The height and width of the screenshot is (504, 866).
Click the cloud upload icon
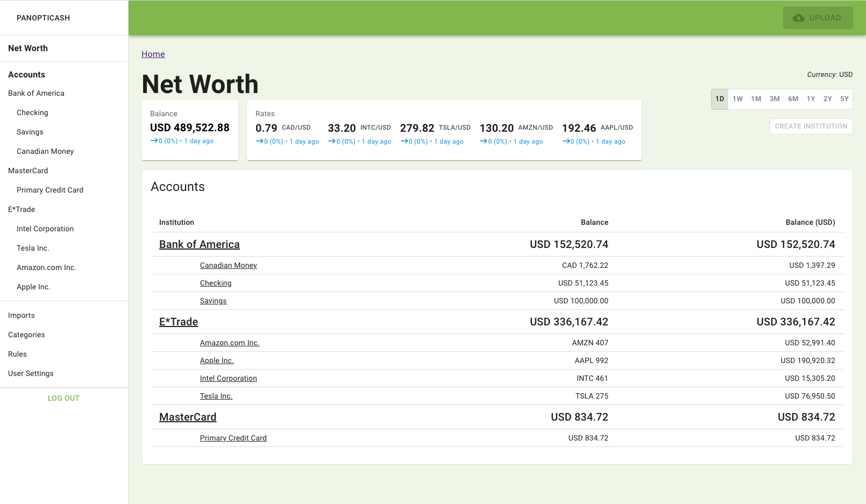pyautogui.click(x=799, y=18)
